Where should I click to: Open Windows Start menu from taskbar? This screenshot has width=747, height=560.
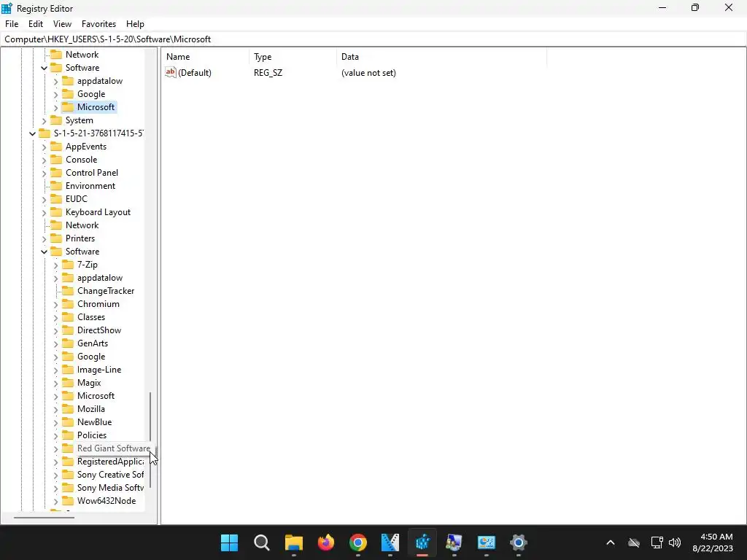pos(230,542)
